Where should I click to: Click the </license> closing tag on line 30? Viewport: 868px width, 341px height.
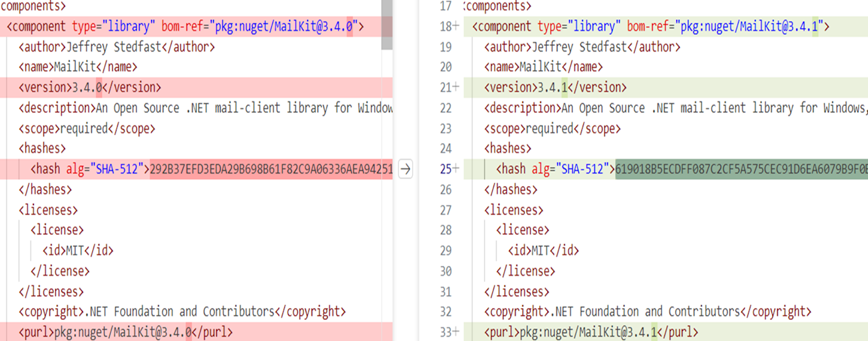click(x=526, y=271)
